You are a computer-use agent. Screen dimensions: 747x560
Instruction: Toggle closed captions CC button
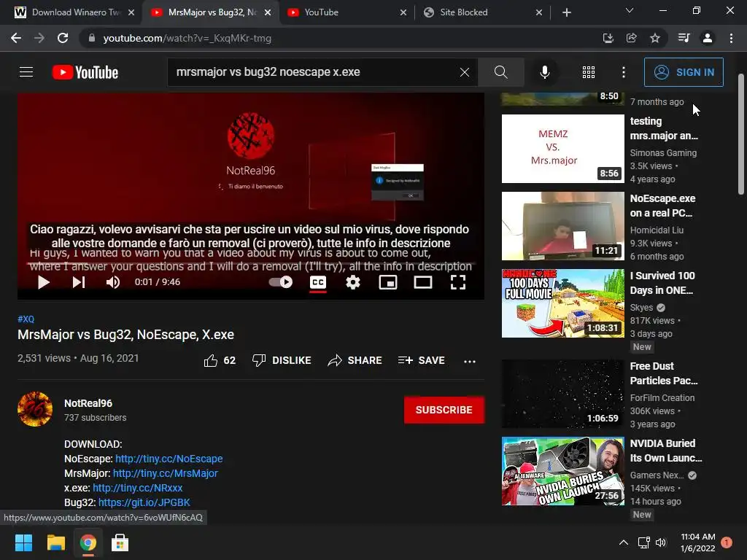tap(318, 282)
